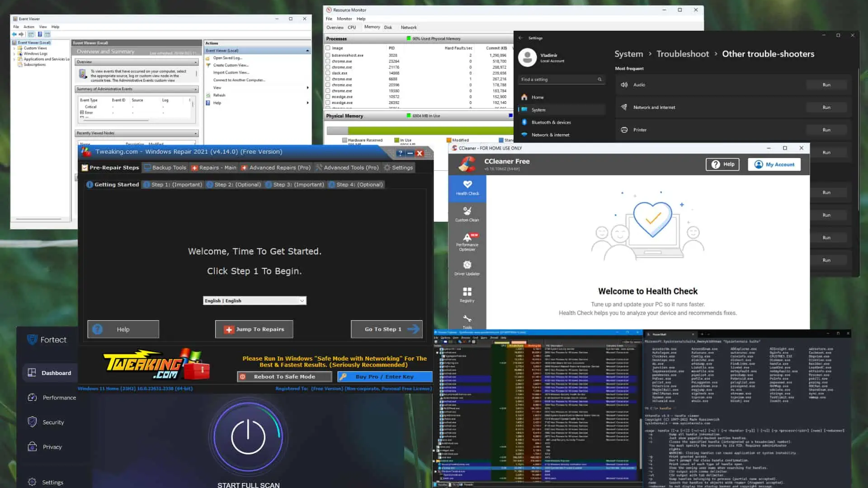The width and height of the screenshot is (868, 488).
Task: Click Create Custom View filter icon in Actions
Action: [208, 65]
